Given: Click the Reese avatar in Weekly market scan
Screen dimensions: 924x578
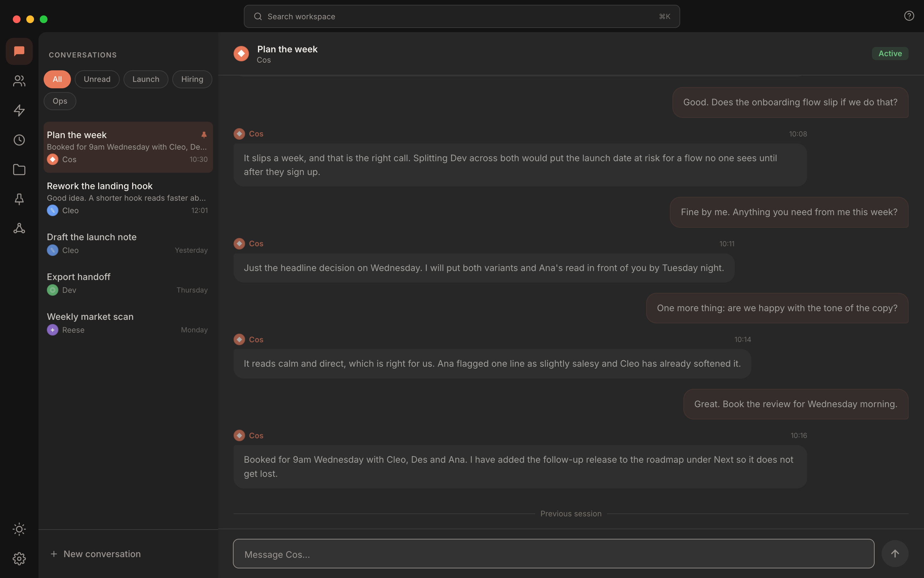Looking at the screenshot, I should [x=53, y=330].
